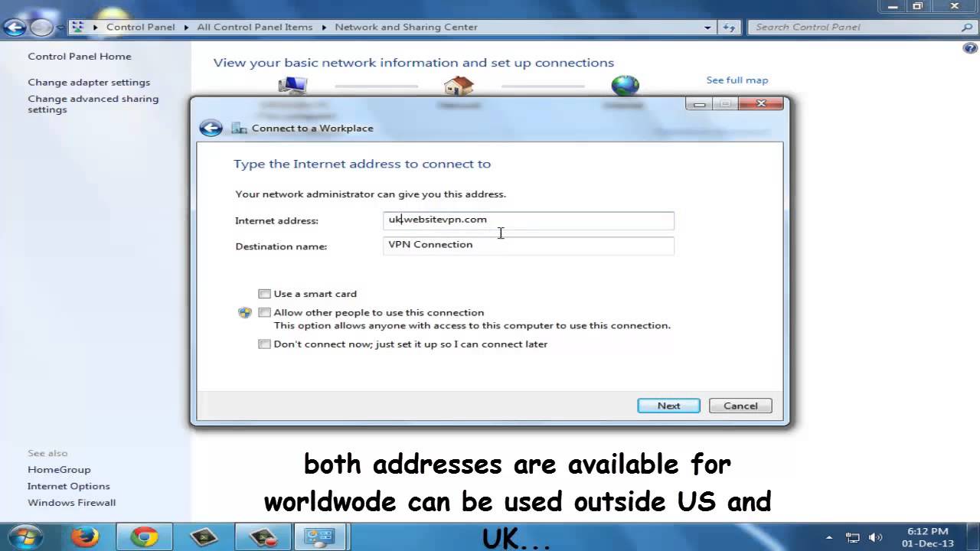Click the UAC shield icon
The width and height of the screenshot is (980, 551).
coord(245,312)
